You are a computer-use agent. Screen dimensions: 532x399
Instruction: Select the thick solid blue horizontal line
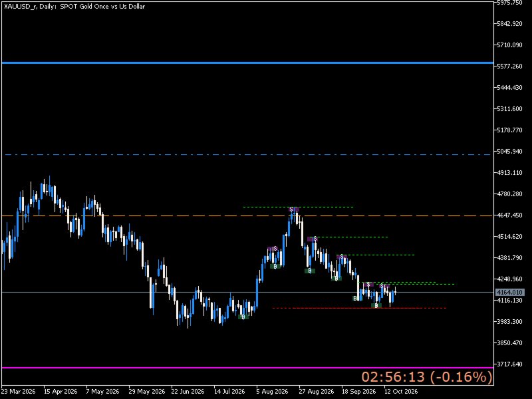coord(247,63)
